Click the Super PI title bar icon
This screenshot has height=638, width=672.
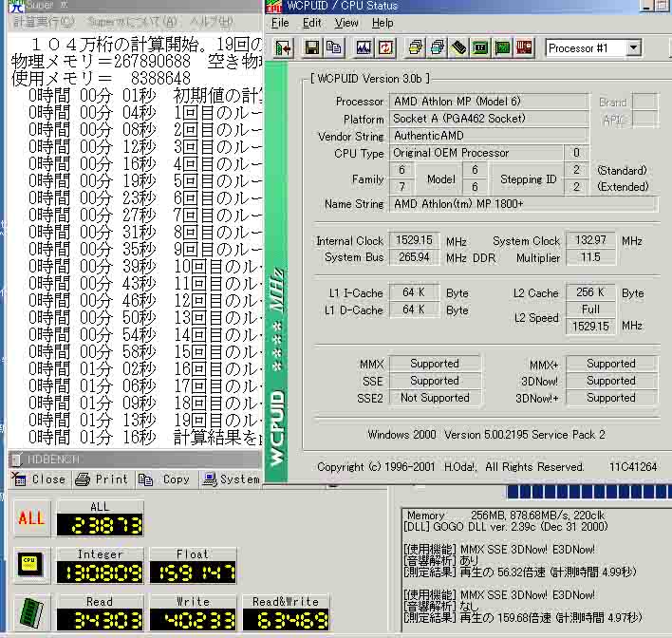coord(16,6)
